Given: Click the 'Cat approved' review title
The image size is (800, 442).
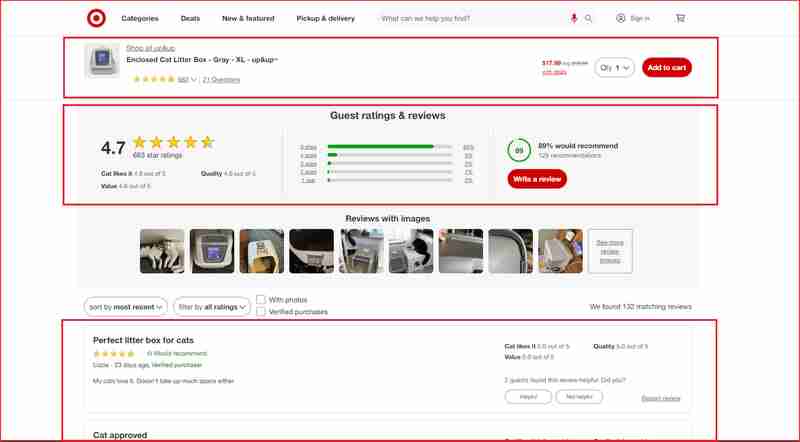Looking at the screenshot, I should click(120, 435).
